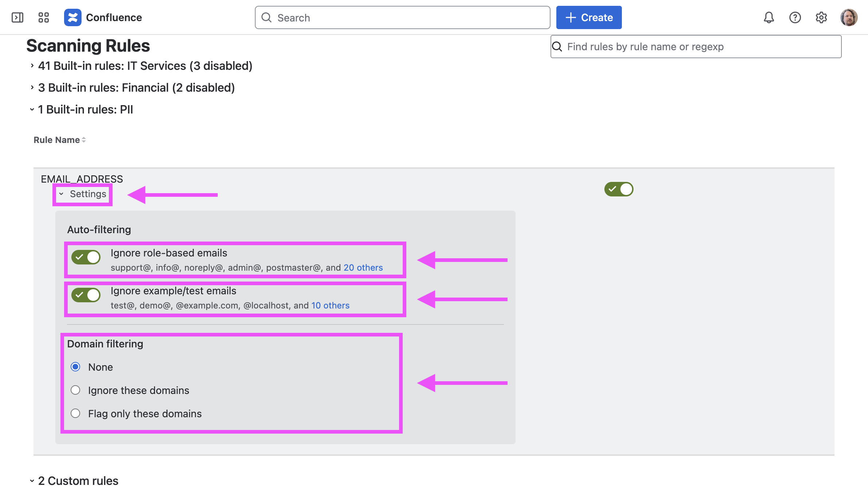Viewport: 868px width, 494px height.
Task: Disable the EMAIL_ADDRESS rule toggle
Action: click(619, 189)
